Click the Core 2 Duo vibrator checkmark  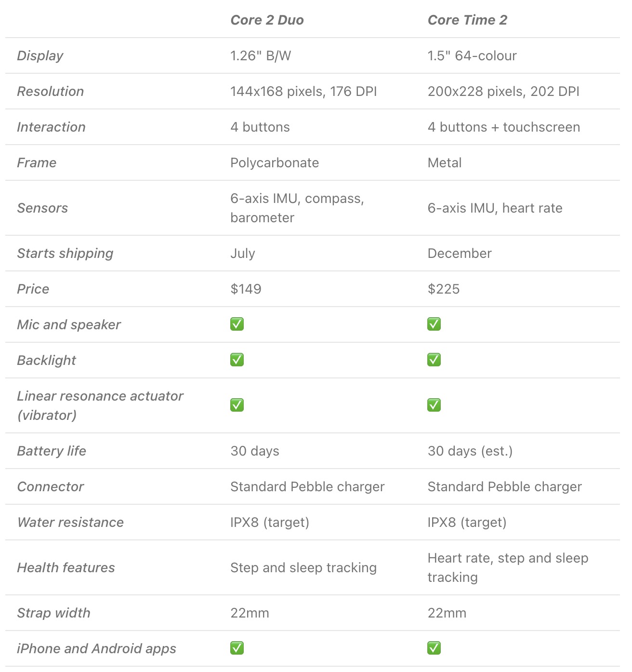point(237,405)
